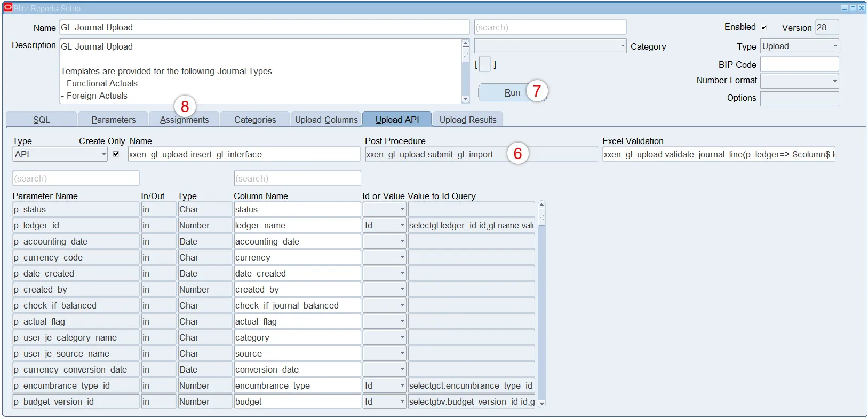This screenshot has height=418, width=868.
Task: Open Id or Value dropdown for p_budget_version_id
Action: pyautogui.click(x=402, y=402)
